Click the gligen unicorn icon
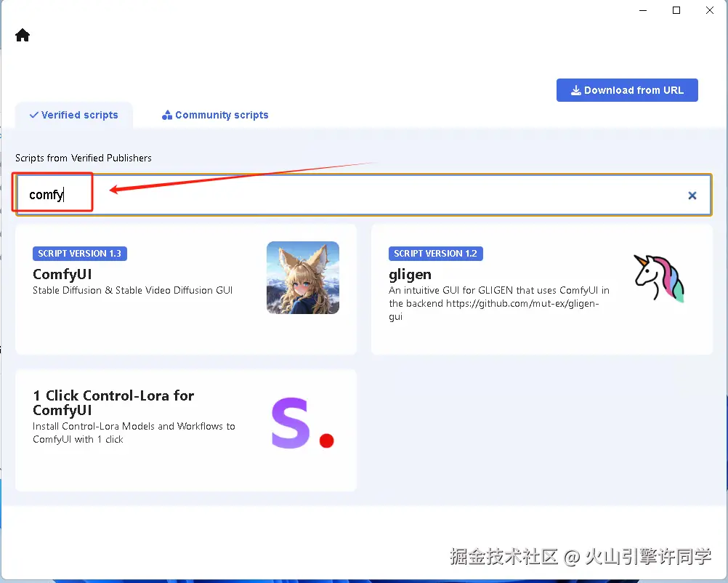 click(x=659, y=278)
